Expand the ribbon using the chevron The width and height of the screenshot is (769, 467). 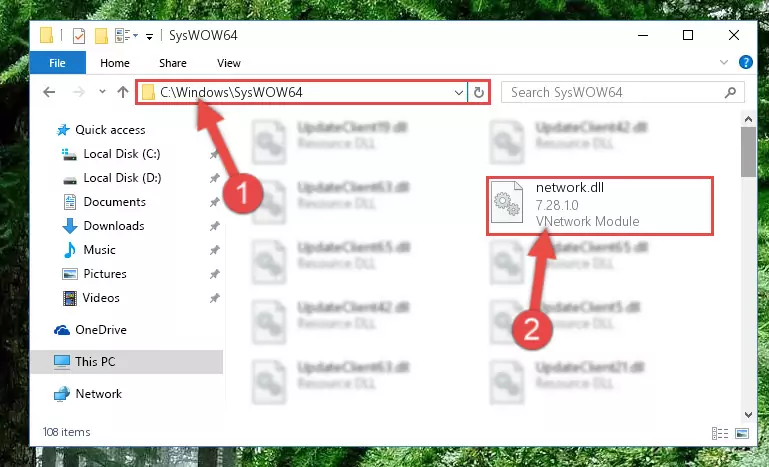click(724, 62)
